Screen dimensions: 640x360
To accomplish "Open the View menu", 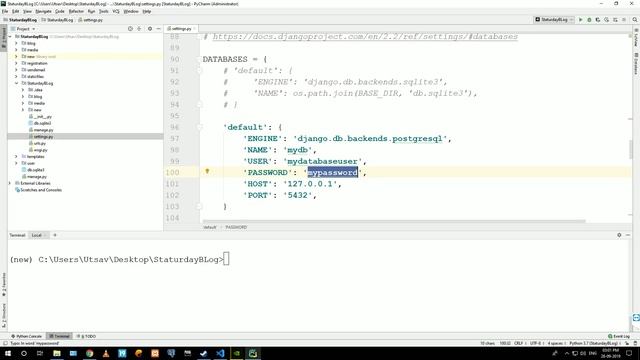I will (x=27, y=11).
